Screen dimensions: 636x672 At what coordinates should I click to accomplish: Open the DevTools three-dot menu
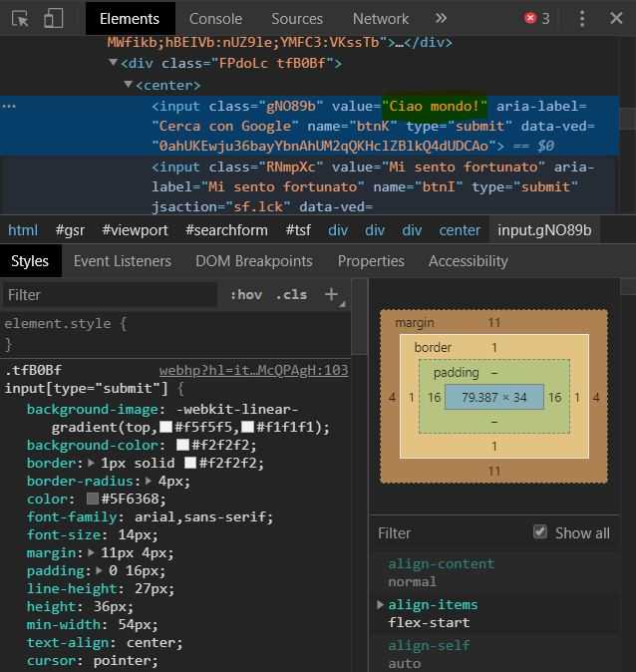tap(582, 18)
